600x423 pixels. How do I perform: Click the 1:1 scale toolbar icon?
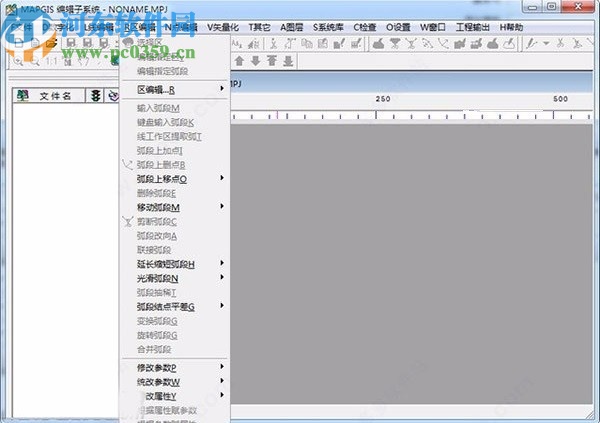(x=51, y=61)
